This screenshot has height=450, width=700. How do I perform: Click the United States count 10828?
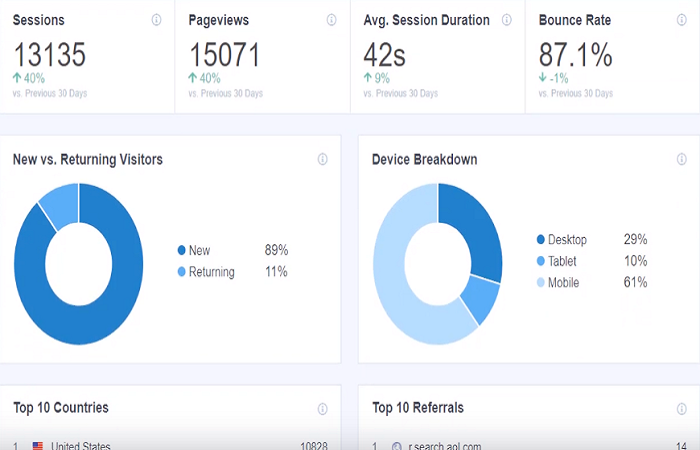313,446
